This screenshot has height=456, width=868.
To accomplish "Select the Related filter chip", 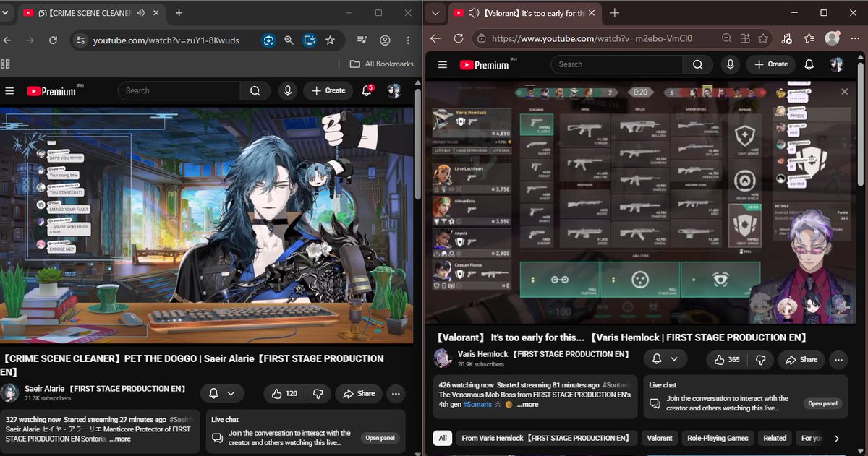I will 775,438.
